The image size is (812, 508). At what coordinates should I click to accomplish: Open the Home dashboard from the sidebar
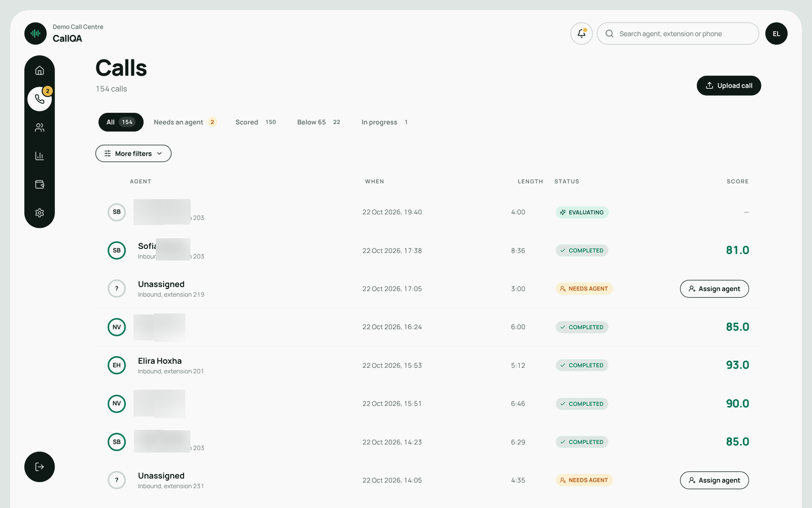[x=40, y=71]
